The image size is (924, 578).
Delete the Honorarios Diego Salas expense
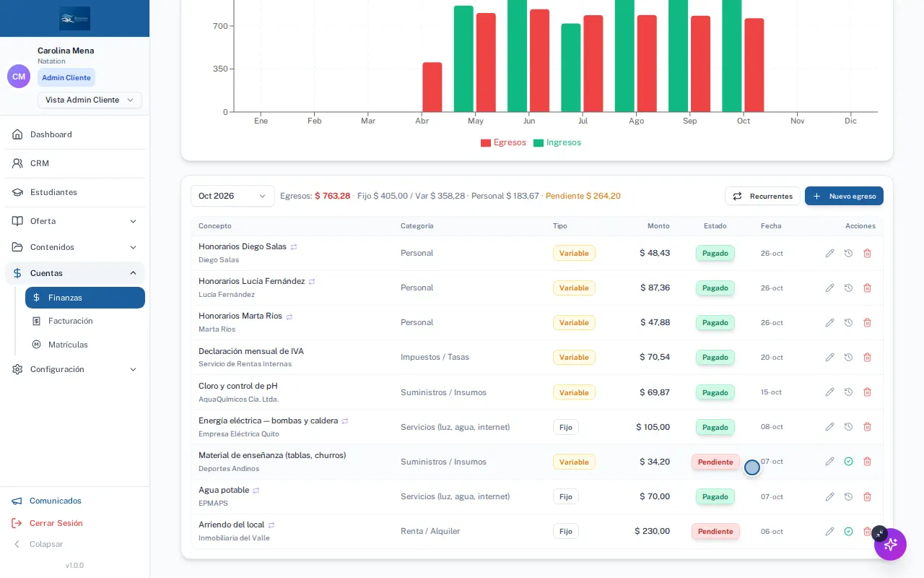pos(867,253)
